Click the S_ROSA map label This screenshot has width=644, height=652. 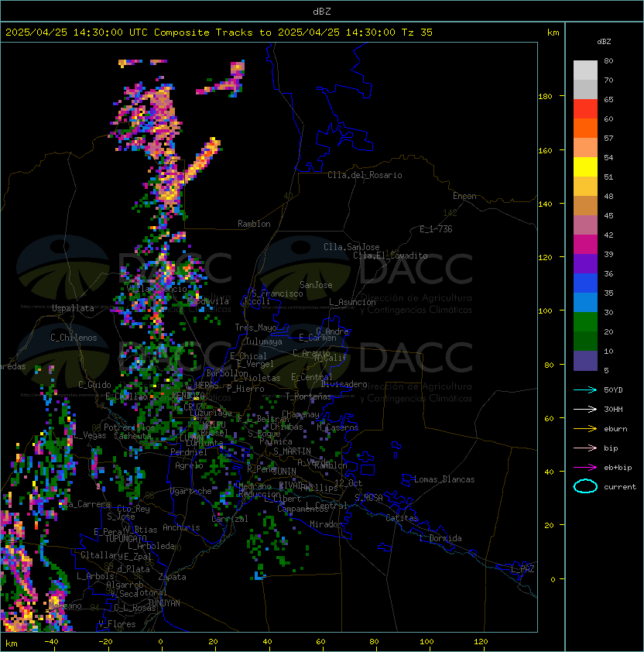[x=368, y=497]
